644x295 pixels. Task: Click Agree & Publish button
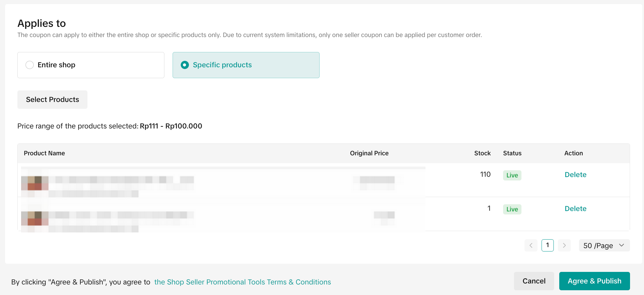[x=594, y=281]
